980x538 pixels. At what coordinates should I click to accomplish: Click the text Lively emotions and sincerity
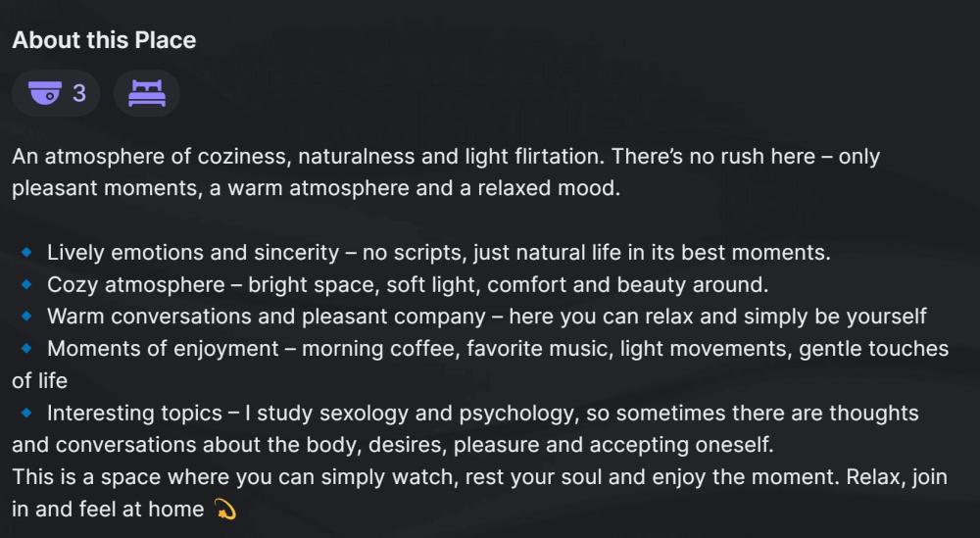[192, 252]
